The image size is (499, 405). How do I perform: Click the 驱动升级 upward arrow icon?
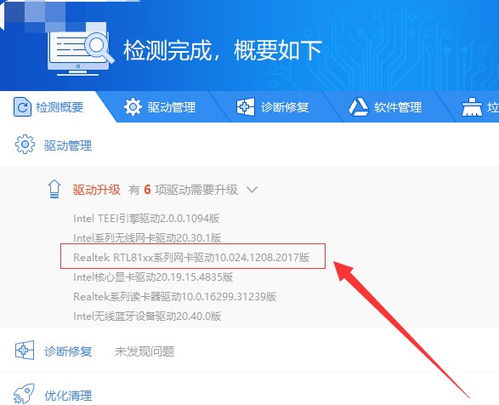54,189
